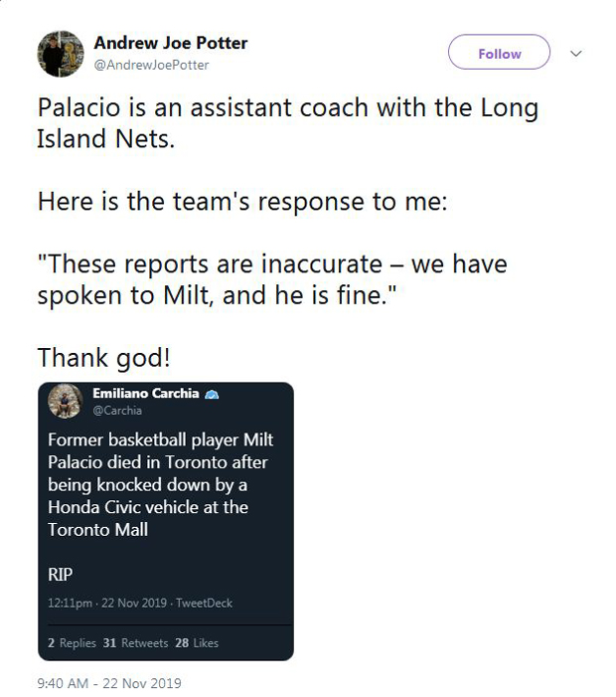Click the Emiliano Carchia name

point(146,394)
